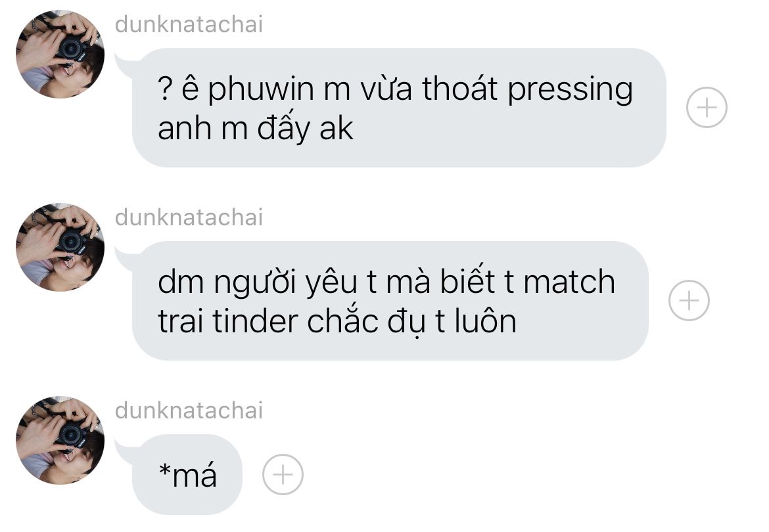Click the dunknatachai name above the tinder message
The image size is (769, 532).
189,217
